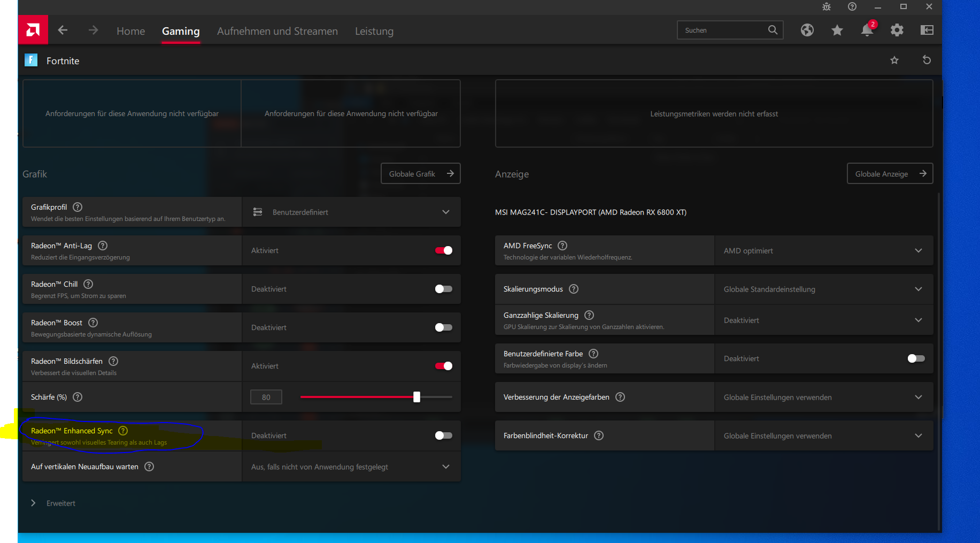Show help for Benutzerdefinierte Farbe
Screen dimensions: 980x543
pos(593,354)
